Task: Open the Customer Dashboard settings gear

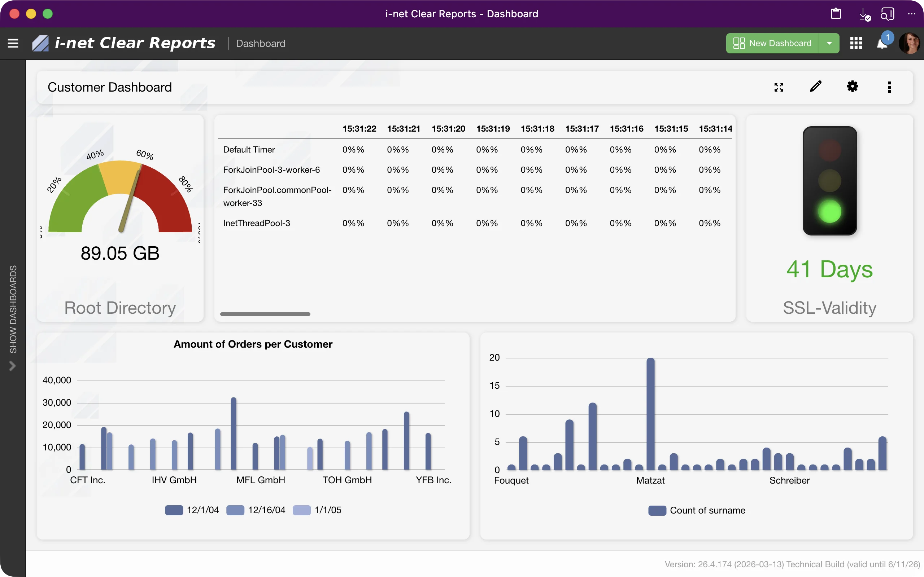Action: (853, 87)
